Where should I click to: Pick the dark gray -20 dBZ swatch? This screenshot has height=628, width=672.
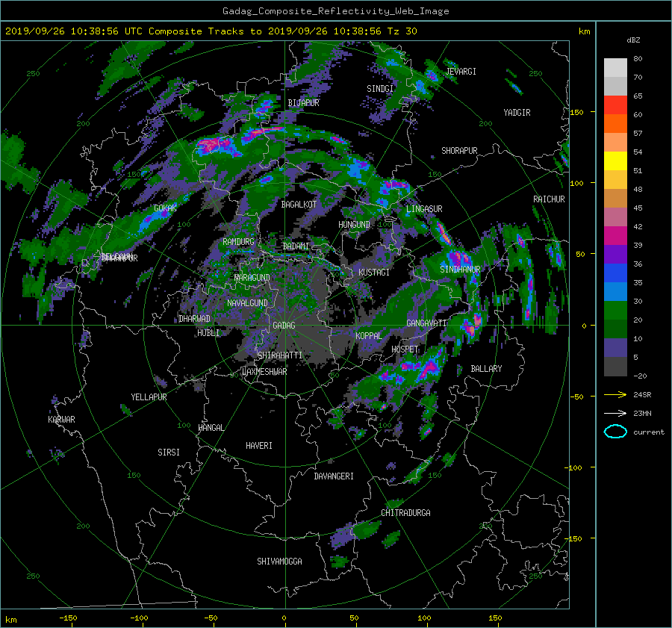click(x=615, y=366)
